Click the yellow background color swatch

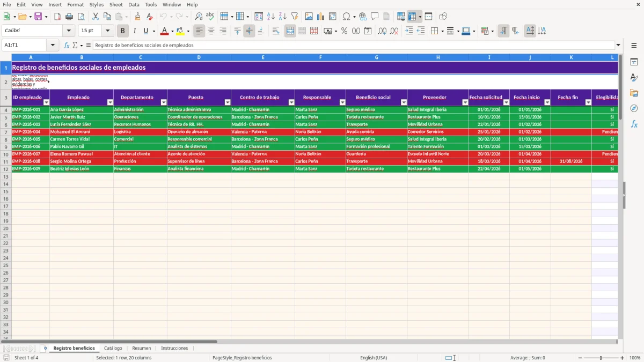[x=180, y=31]
